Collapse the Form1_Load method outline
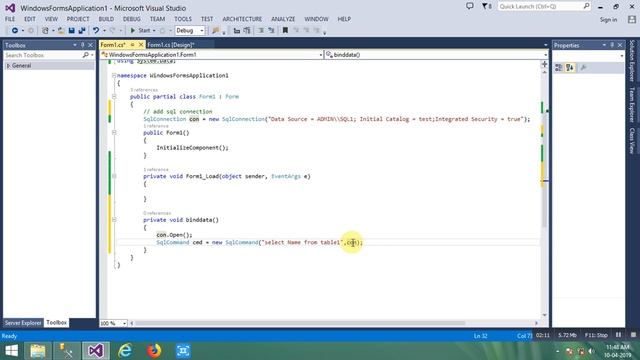 114,176
